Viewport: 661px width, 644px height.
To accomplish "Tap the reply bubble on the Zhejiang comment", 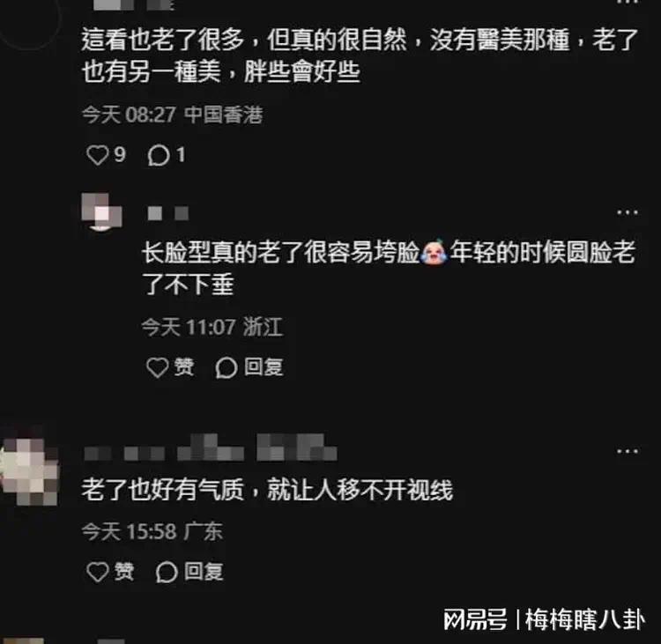I will coord(227,367).
